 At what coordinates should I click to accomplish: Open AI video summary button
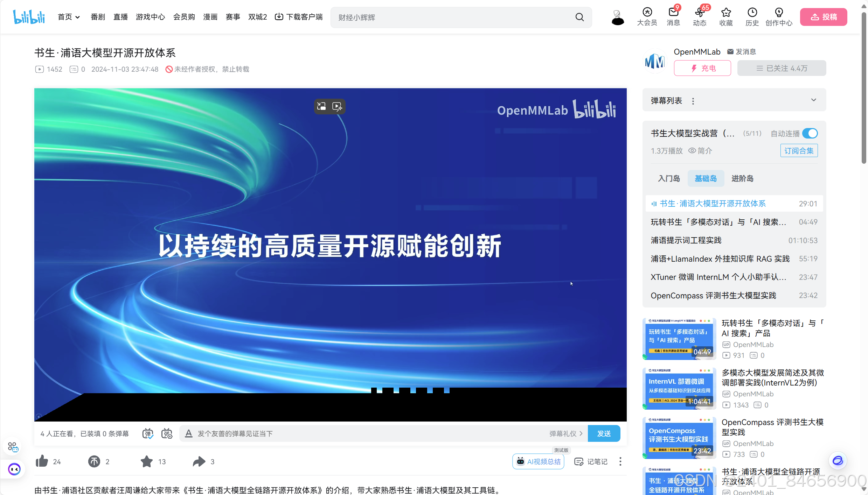point(538,461)
